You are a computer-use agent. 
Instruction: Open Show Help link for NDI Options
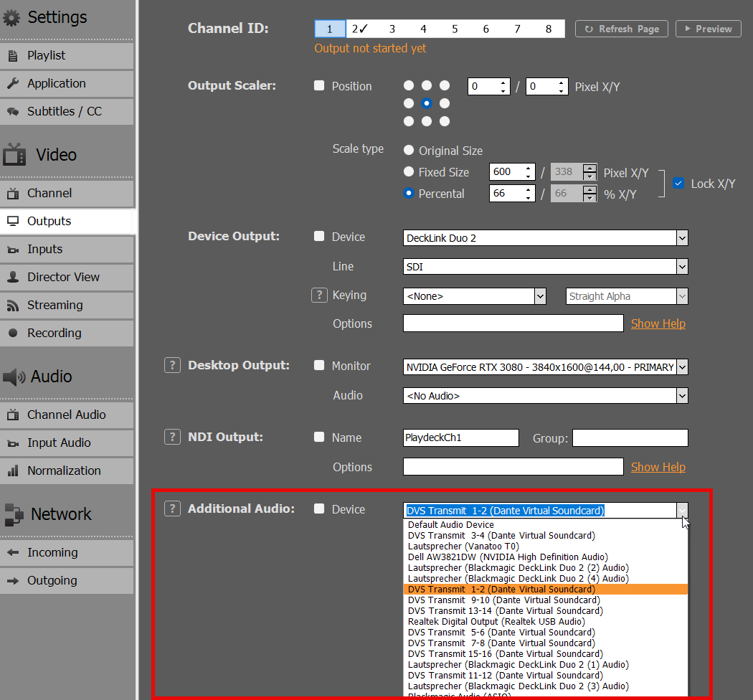pos(658,467)
